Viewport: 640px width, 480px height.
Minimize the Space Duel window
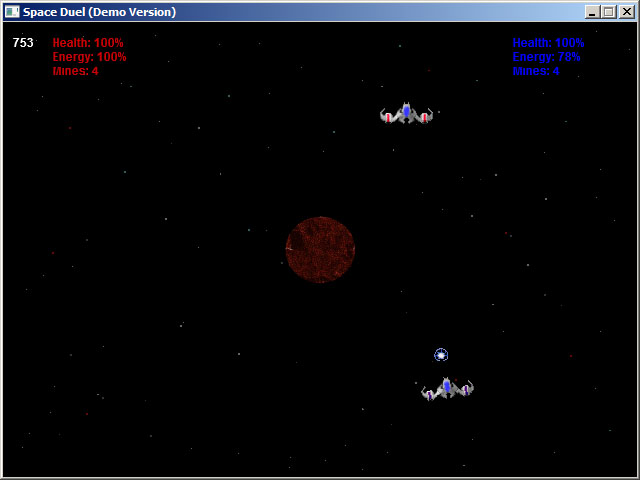592,12
